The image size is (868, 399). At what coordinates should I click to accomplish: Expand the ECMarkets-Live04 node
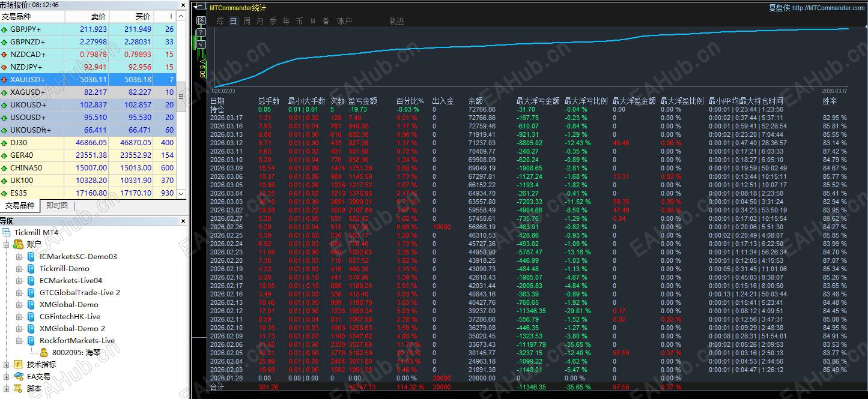19,281
